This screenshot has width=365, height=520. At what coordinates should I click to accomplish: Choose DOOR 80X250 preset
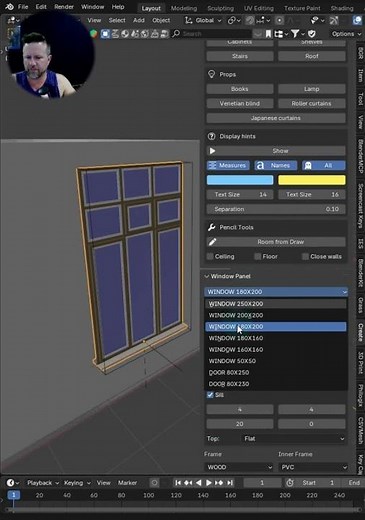click(x=276, y=372)
